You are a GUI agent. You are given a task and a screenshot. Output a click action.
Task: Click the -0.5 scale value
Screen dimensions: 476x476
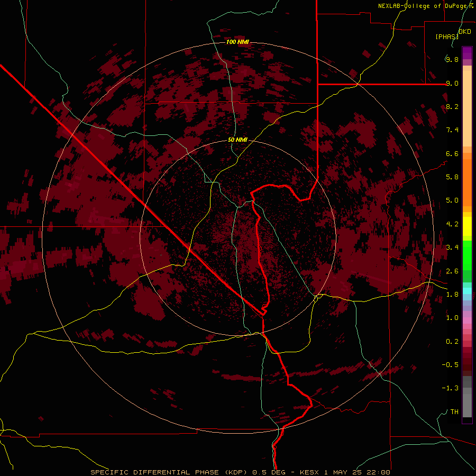point(450,364)
